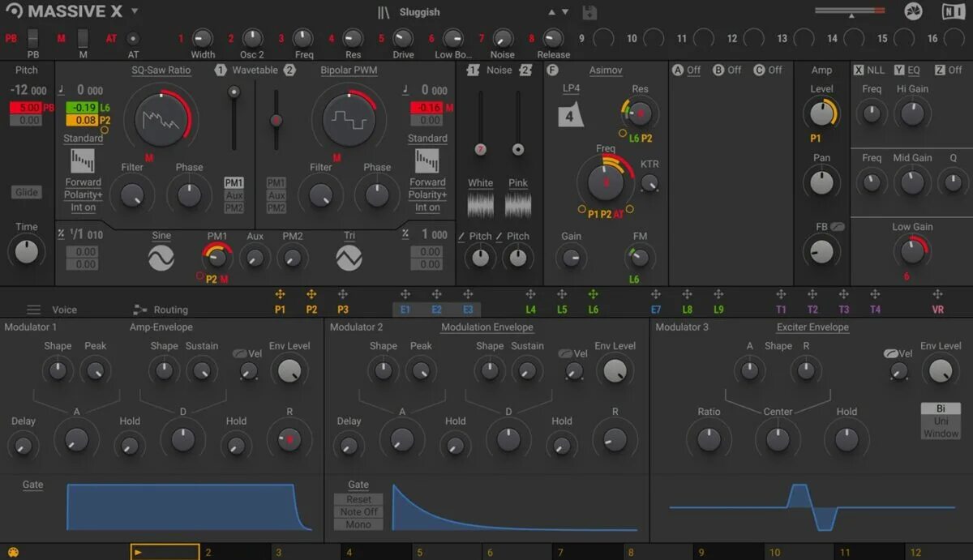The image size is (973, 560).
Task: Click the F filter slot badge
Action: [x=553, y=71]
